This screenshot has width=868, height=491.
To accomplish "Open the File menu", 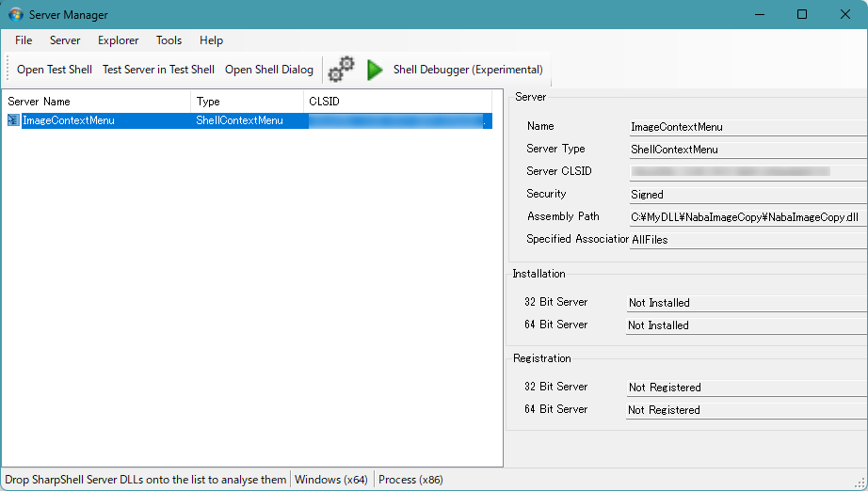I will click(24, 40).
